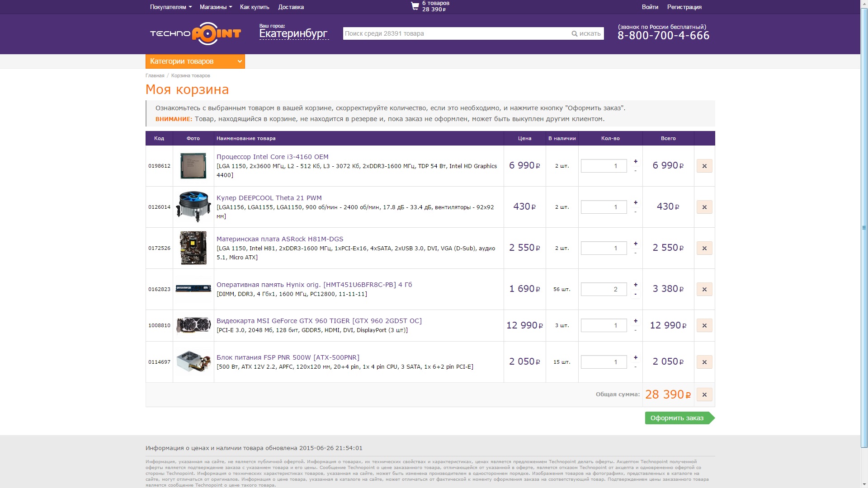This screenshot has height=488, width=868.
Task: Increase FSP power supply quantity
Action: pyautogui.click(x=635, y=357)
